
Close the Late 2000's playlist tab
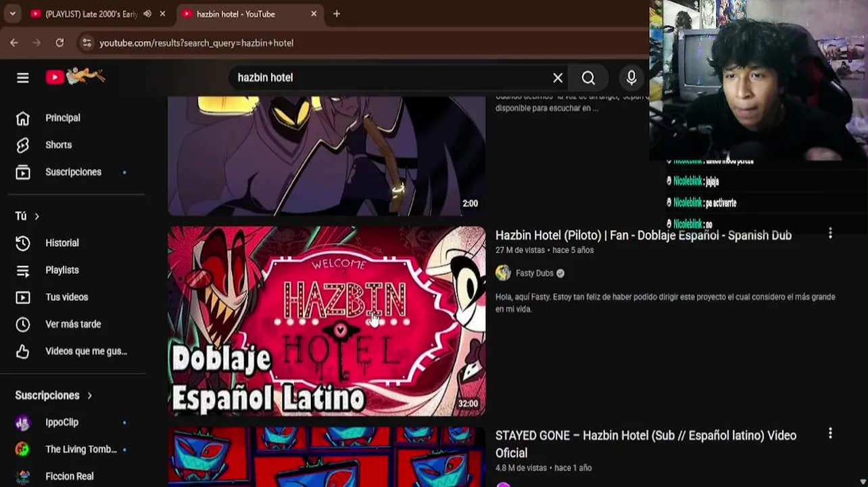162,14
